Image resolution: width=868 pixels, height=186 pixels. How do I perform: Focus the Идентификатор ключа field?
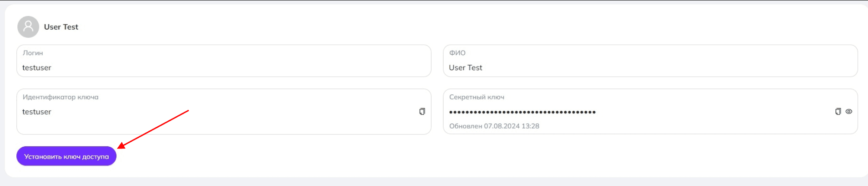click(224, 112)
